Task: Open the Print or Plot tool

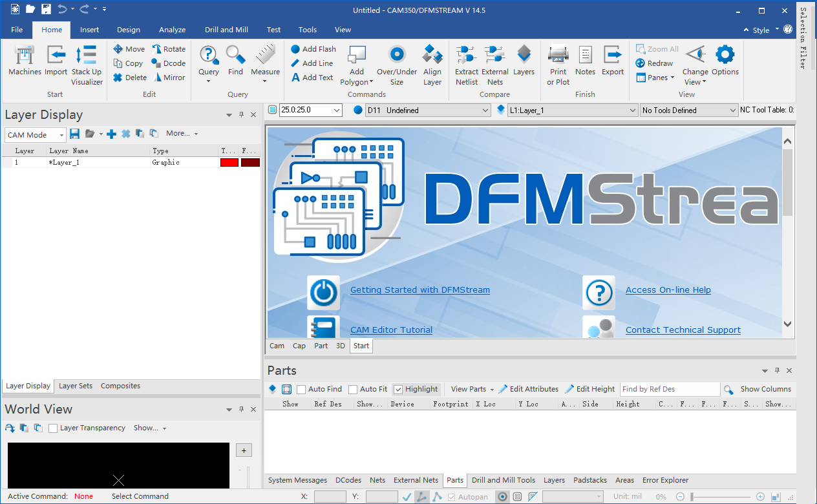Action: [558, 65]
